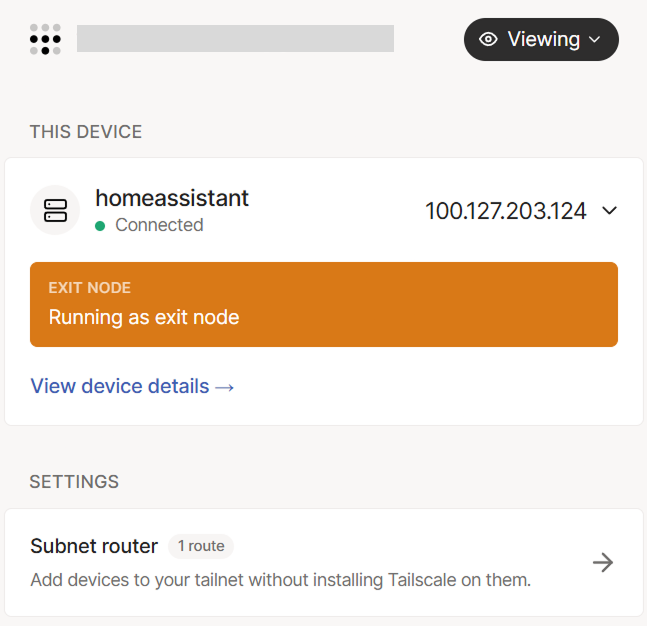Click the redacted account name bar

(235, 39)
